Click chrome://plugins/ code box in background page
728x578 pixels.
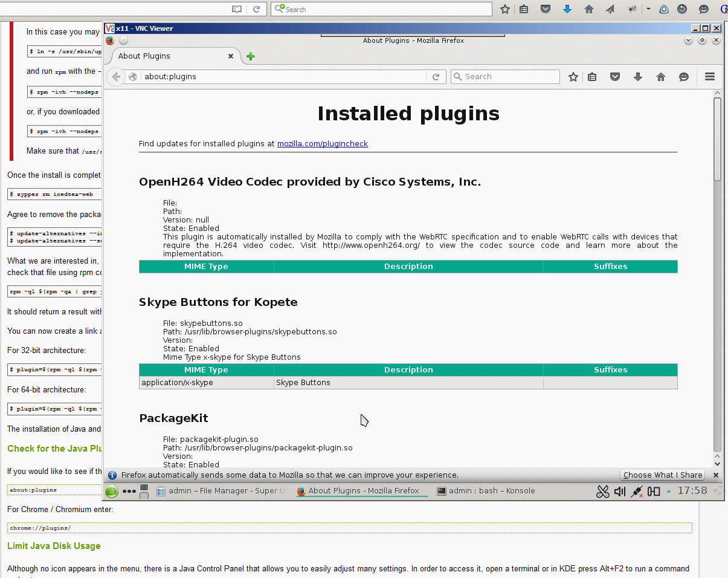click(350, 528)
